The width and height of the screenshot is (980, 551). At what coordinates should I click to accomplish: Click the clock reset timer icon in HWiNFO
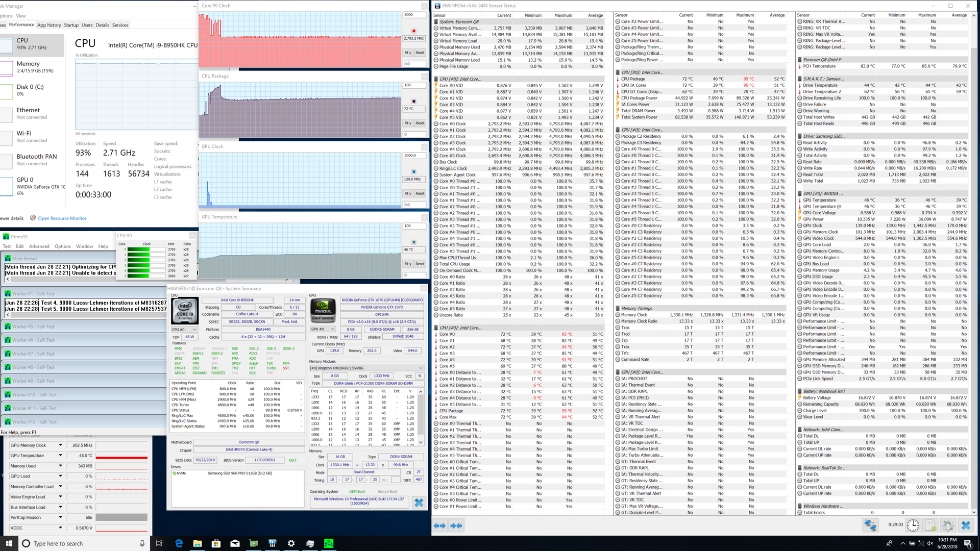tap(913, 525)
